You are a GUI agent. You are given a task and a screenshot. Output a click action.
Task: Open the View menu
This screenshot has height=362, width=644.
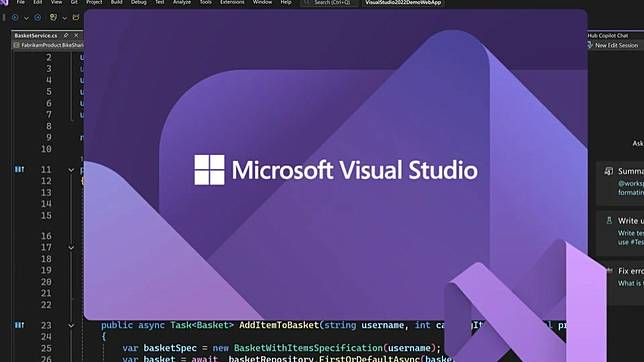[56, 2]
